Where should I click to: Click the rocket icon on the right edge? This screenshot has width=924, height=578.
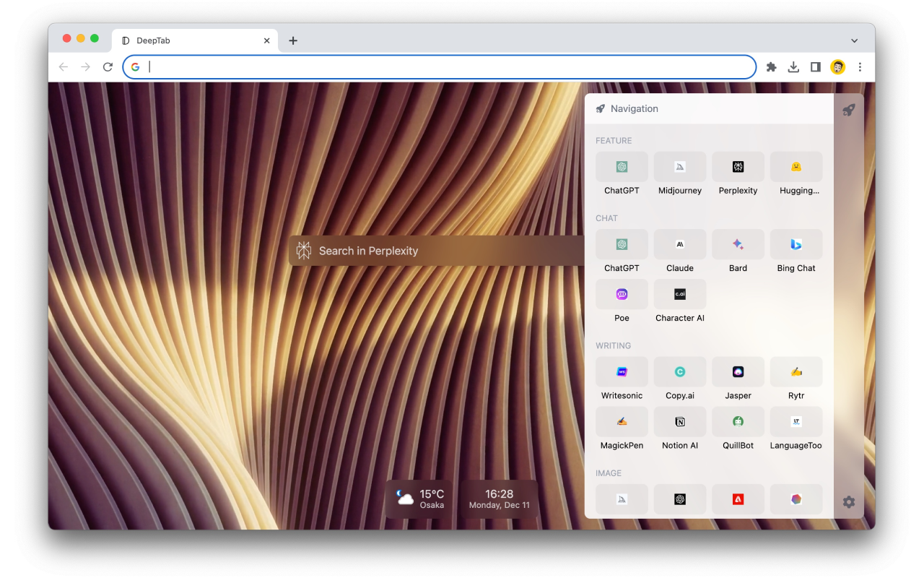(x=848, y=110)
